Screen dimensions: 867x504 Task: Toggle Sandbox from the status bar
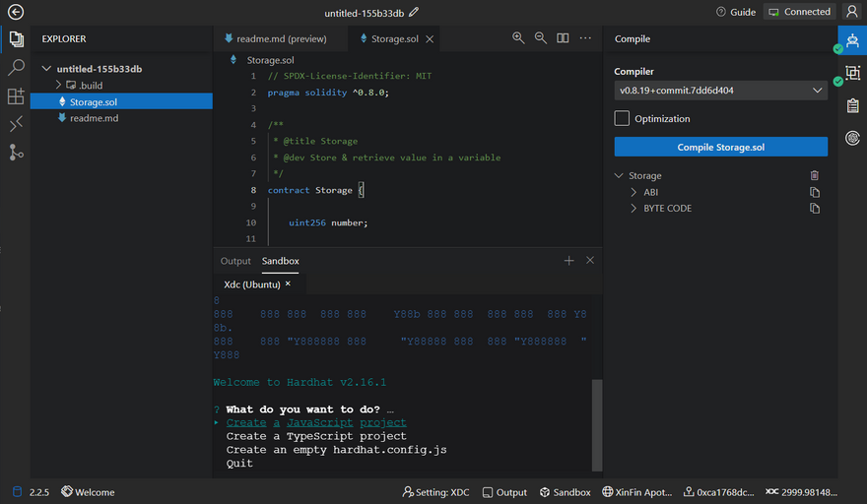click(566, 492)
